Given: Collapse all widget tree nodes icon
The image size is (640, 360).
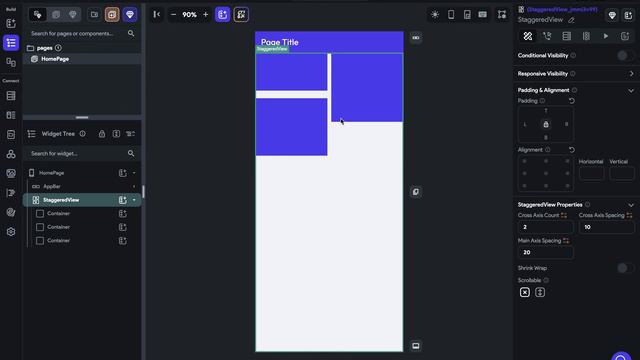Looking at the screenshot, I should click(131, 134).
